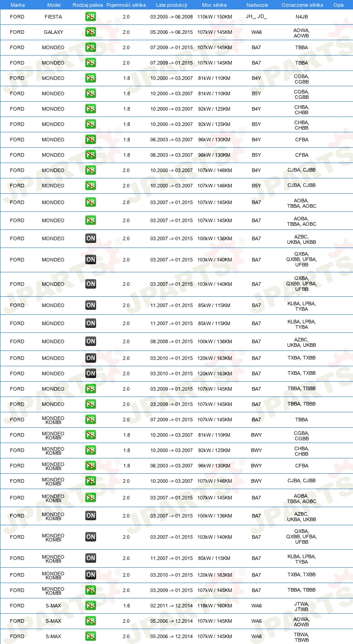Select ON icon in MONDEO KOMBI 100kW row
Image resolution: width=353 pixels, height=644 pixels.
[90, 516]
